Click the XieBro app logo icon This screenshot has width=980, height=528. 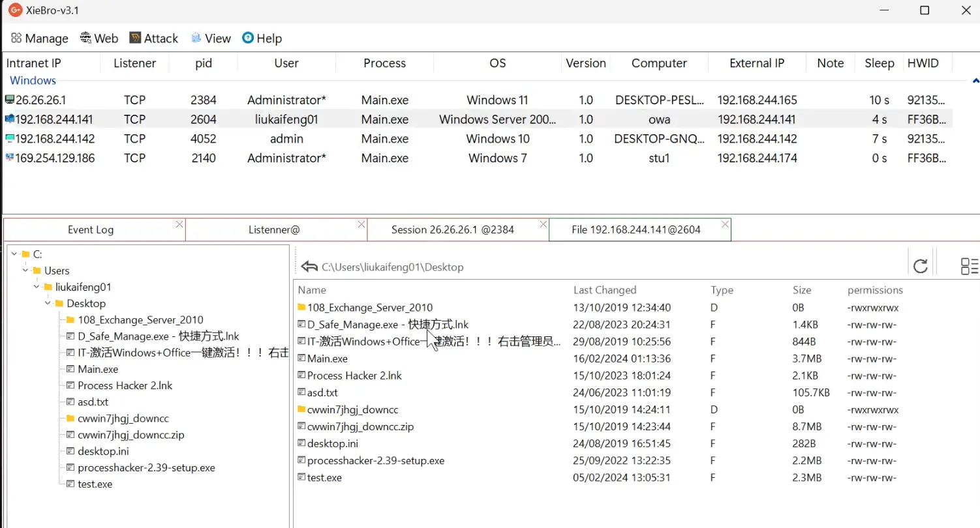coord(15,10)
